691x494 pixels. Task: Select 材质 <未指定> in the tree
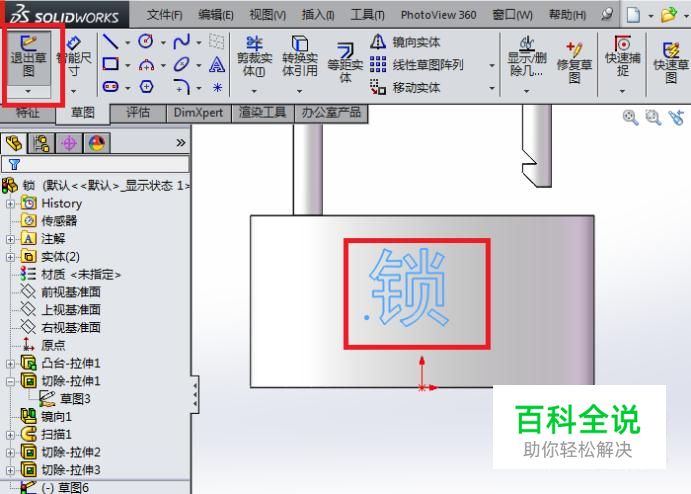71,275
